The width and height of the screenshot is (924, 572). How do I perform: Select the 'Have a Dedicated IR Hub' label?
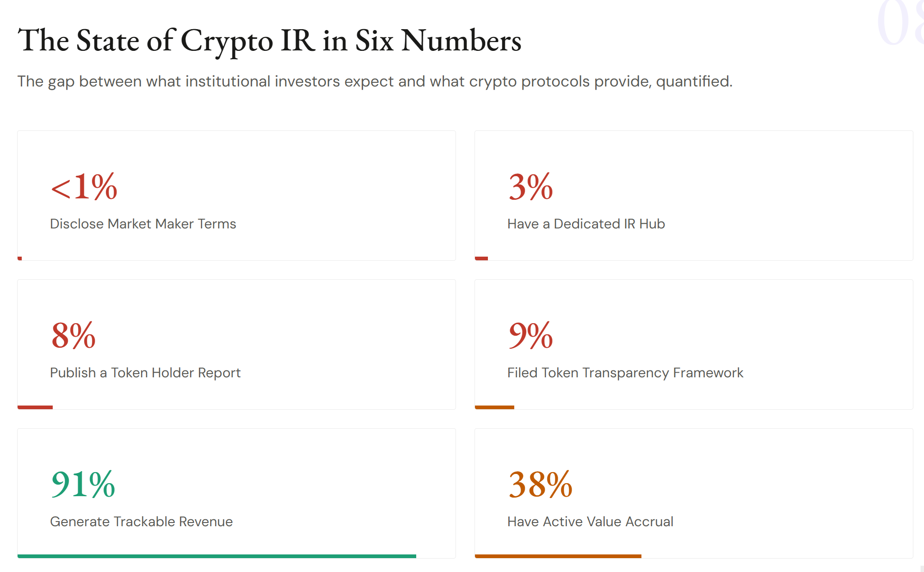click(x=586, y=224)
